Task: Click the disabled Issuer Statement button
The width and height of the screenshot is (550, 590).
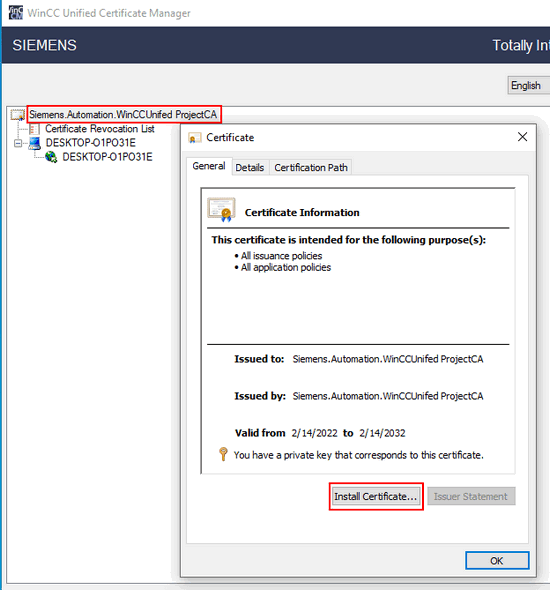Action: (471, 497)
